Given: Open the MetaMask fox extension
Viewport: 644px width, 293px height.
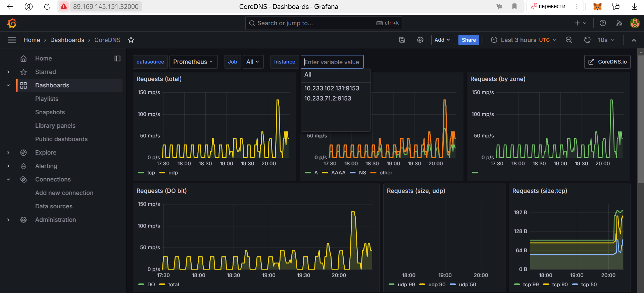Looking at the screenshot, I should pyautogui.click(x=597, y=6).
